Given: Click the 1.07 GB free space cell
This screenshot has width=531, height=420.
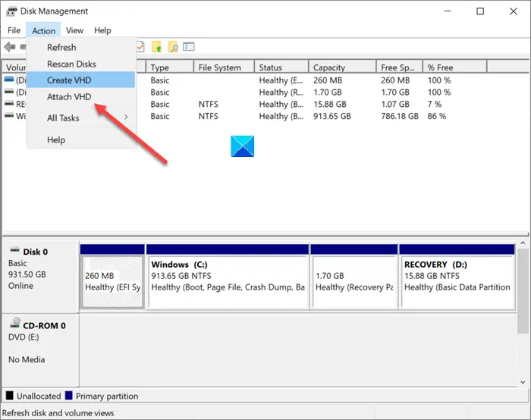Looking at the screenshot, I should pyautogui.click(x=395, y=104).
